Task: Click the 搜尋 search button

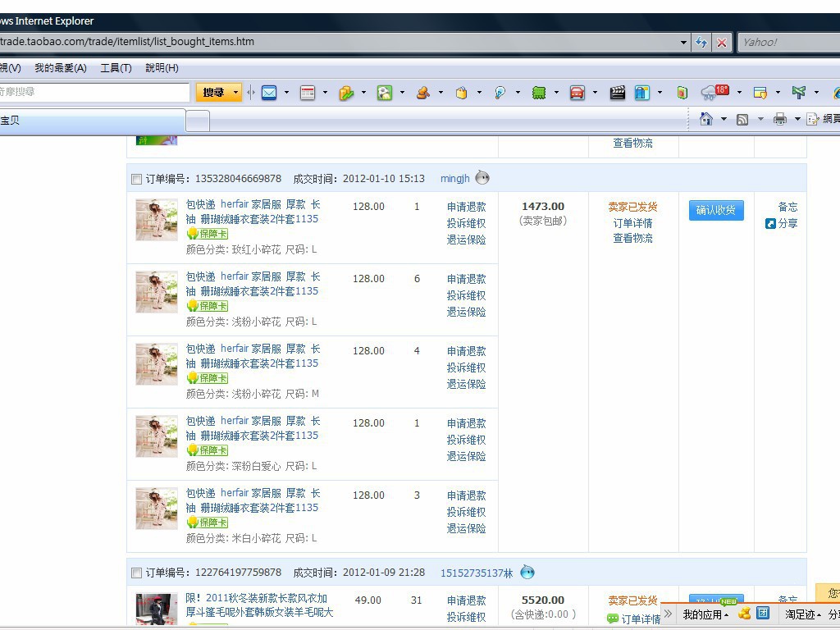Action: click(x=214, y=93)
